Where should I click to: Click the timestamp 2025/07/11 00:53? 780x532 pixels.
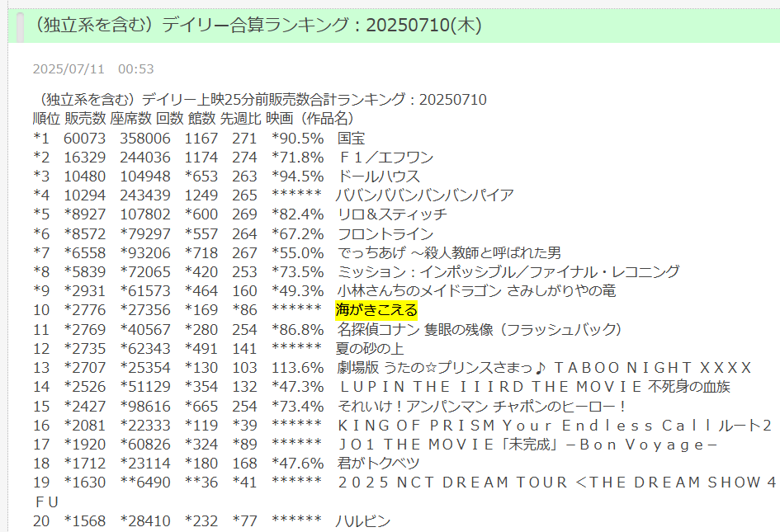coord(93,69)
